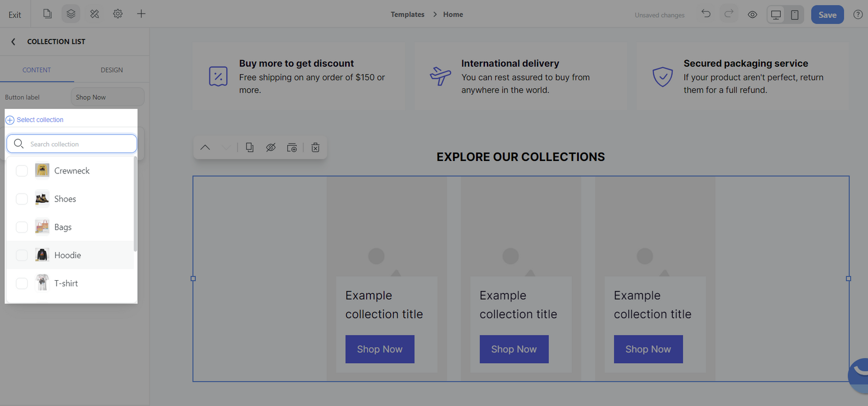
Task: Move section down with arrow
Action: tap(226, 147)
